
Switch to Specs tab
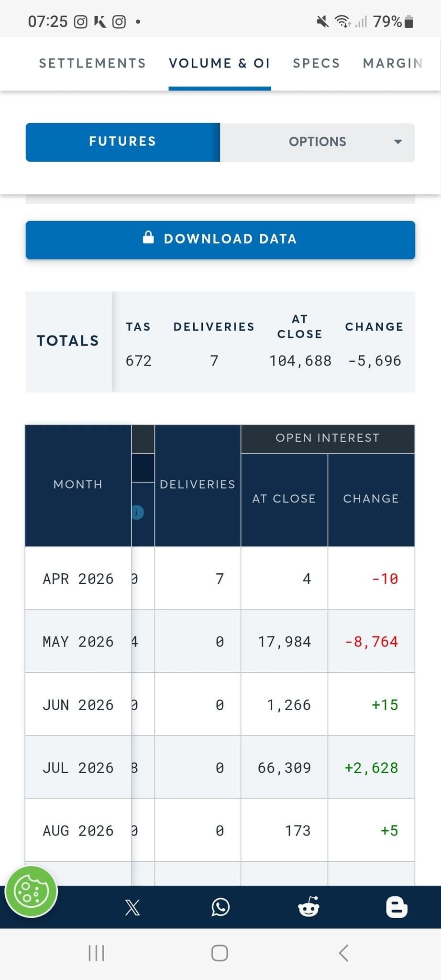316,63
